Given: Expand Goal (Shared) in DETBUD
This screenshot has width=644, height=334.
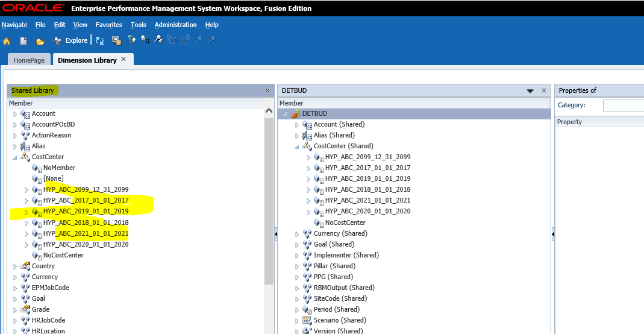Looking at the screenshot, I should (296, 244).
